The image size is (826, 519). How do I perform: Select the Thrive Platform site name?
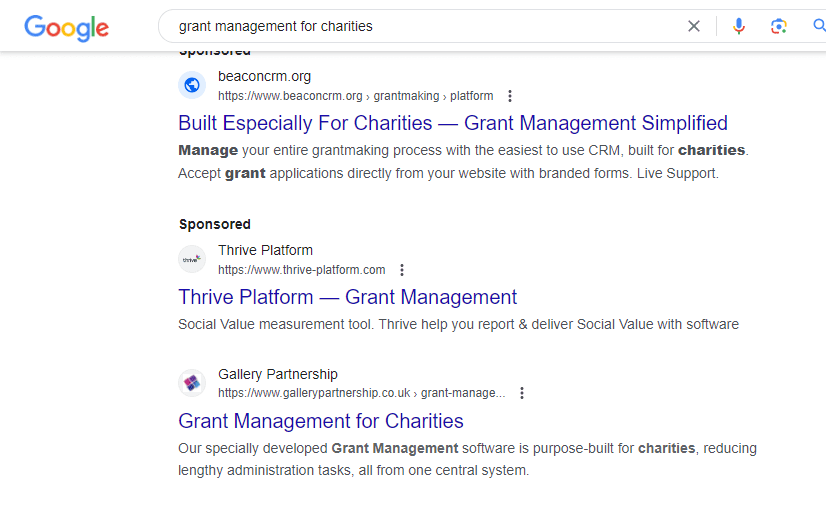pyautogui.click(x=266, y=250)
